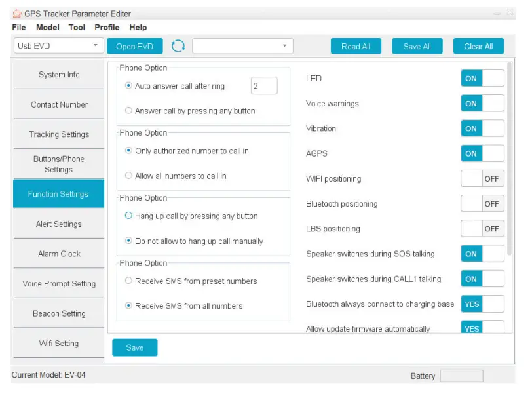Toggle the Voice warnings switch
This screenshot has width=532, height=394.
point(482,104)
